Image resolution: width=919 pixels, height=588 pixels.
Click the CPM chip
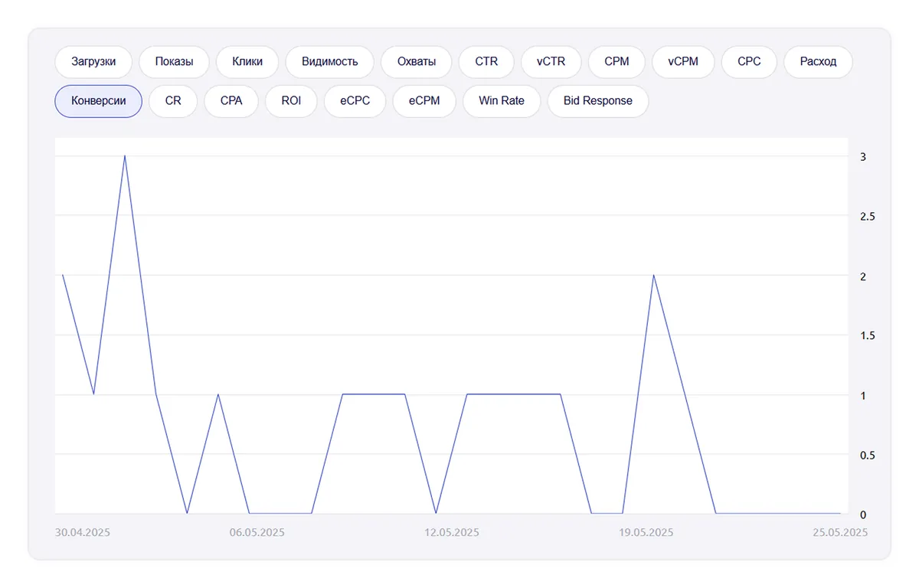616,62
